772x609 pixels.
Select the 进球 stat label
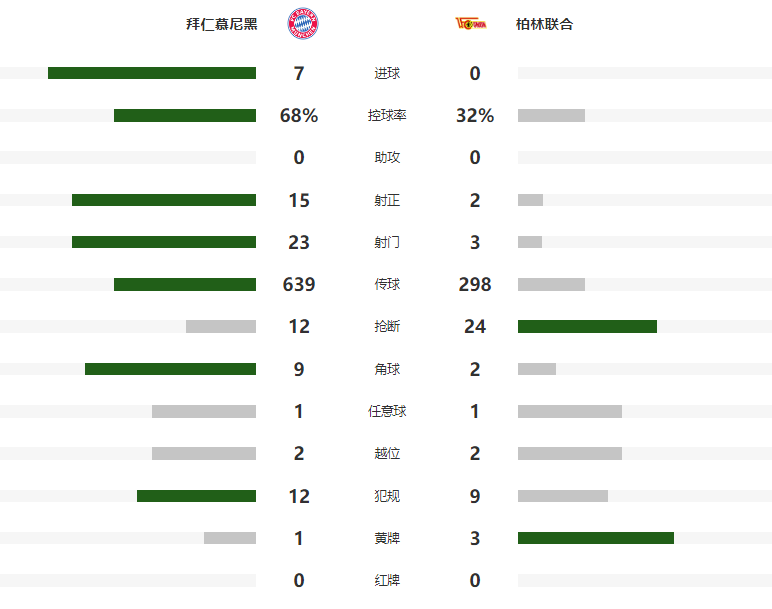(x=387, y=73)
